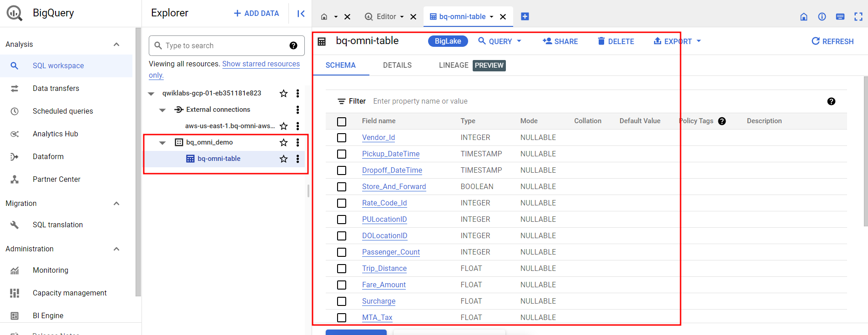Screen dimensions: 868x335
Task: Check the Fare_Amount field checkbox
Action: pyautogui.click(x=342, y=285)
